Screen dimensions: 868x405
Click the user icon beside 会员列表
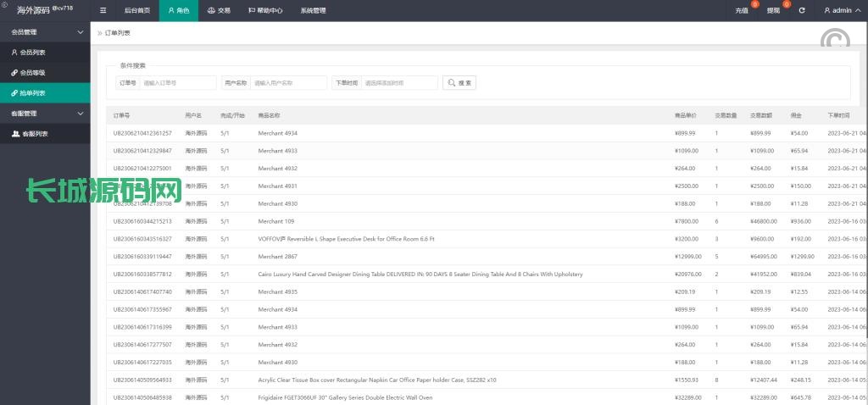point(14,53)
